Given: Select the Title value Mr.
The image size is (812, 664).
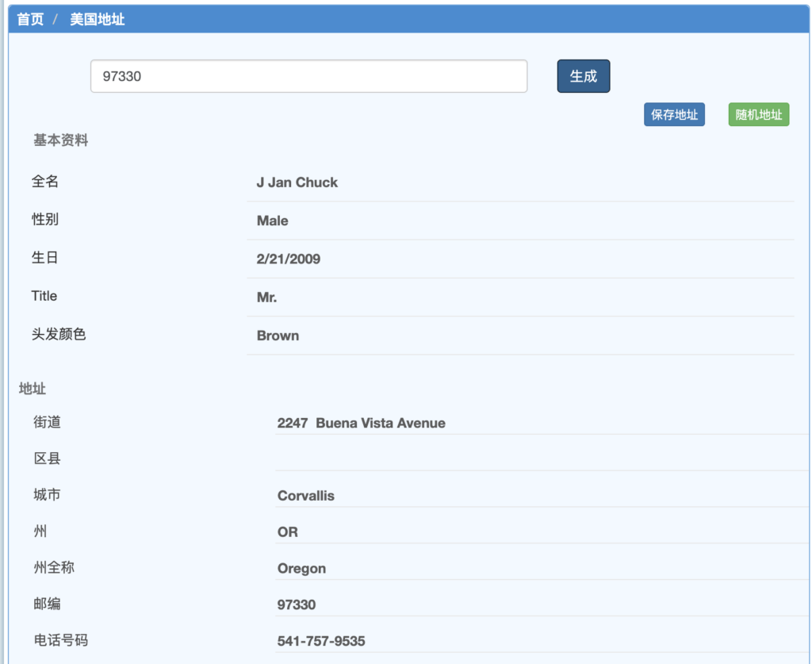Looking at the screenshot, I should point(266,297).
